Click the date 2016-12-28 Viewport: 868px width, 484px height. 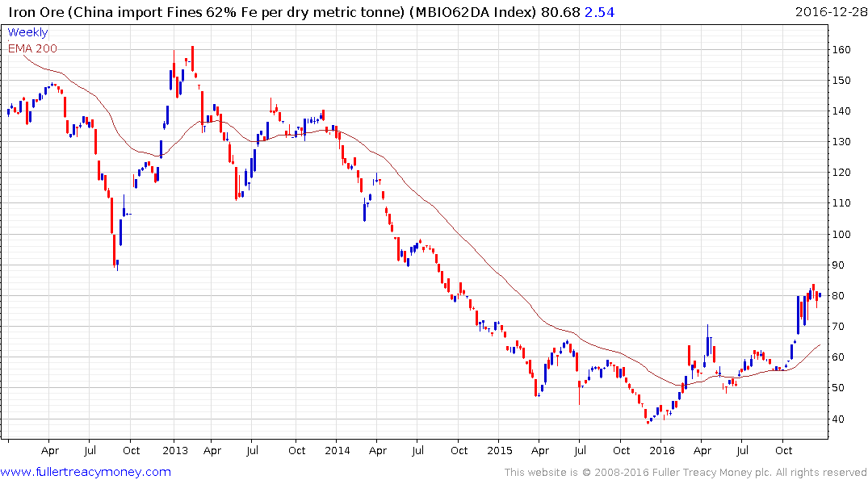pos(831,12)
